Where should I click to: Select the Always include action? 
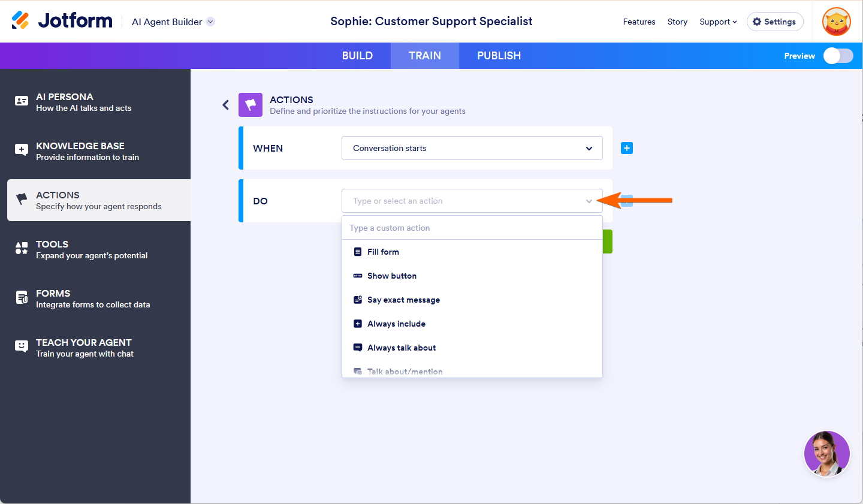(x=472, y=324)
